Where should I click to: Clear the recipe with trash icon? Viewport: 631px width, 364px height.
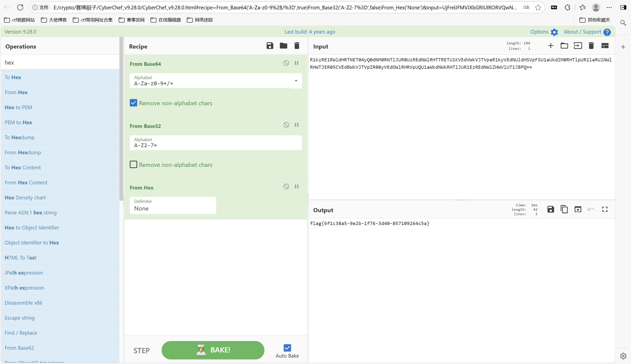[297, 46]
